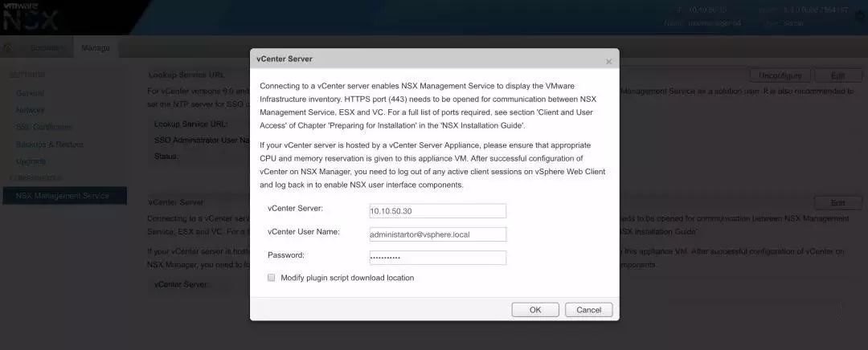Screen dimensions: 868x350
Task: Switch to the Summary tab
Action: point(46,48)
